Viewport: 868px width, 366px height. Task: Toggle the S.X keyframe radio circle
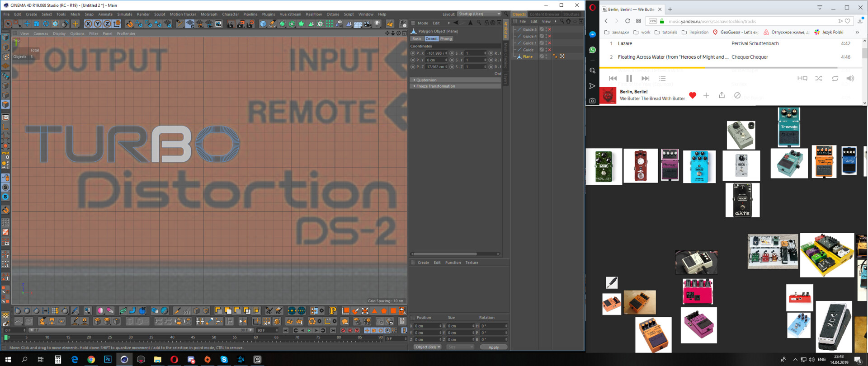tap(452, 53)
